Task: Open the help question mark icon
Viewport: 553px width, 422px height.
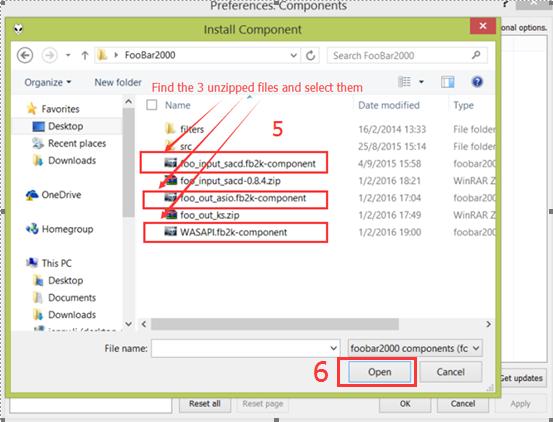Action: (477, 82)
